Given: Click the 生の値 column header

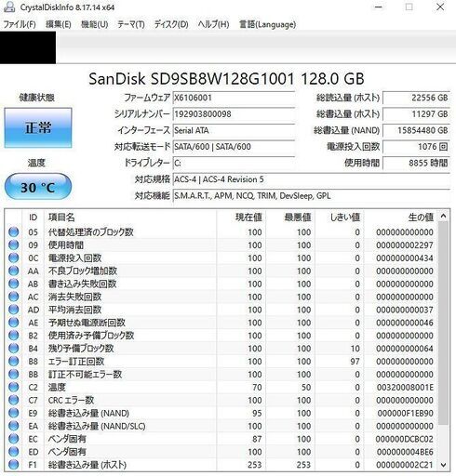Looking at the screenshot, I should [x=401, y=218].
